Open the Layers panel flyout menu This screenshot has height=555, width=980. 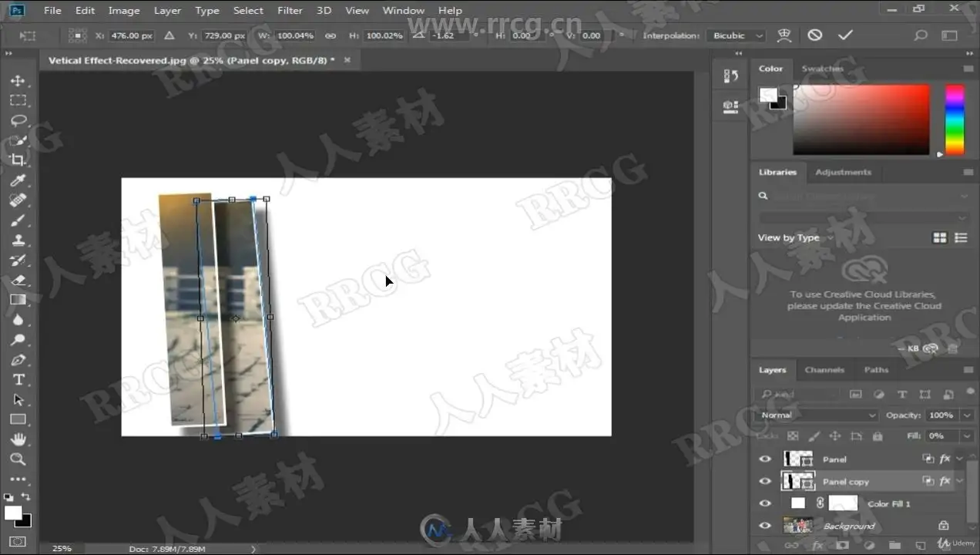pyautogui.click(x=968, y=370)
